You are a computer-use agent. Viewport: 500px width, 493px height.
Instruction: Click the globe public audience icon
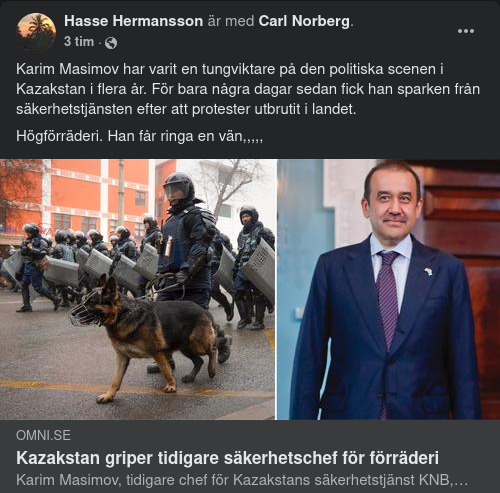click(111, 43)
